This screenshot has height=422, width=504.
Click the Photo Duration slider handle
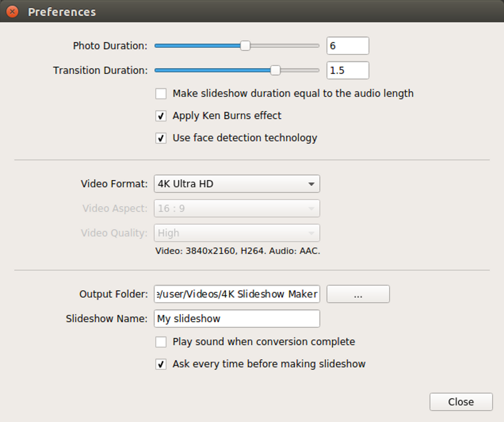245,46
